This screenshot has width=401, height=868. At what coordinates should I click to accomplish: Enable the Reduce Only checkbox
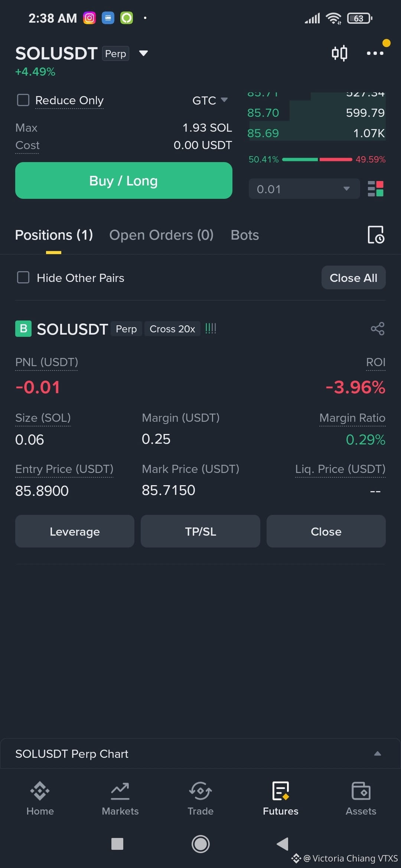pyautogui.click(x=23, y=100)
